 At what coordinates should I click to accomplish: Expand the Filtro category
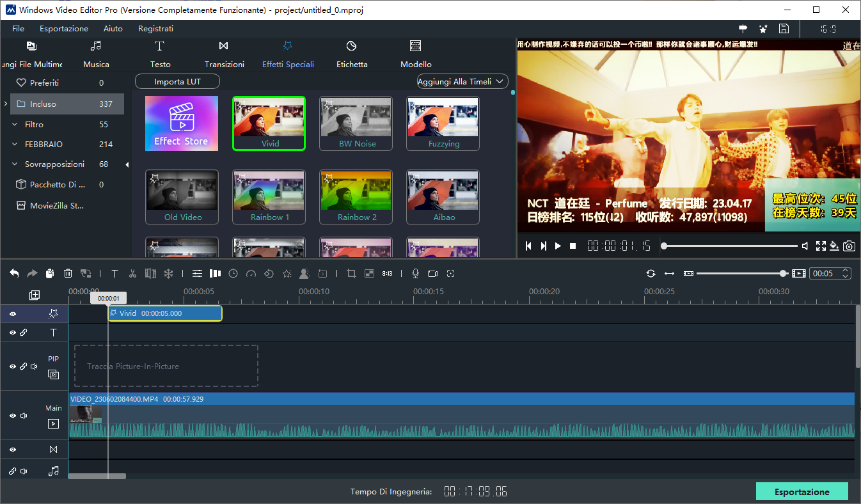tap(14, 124)
